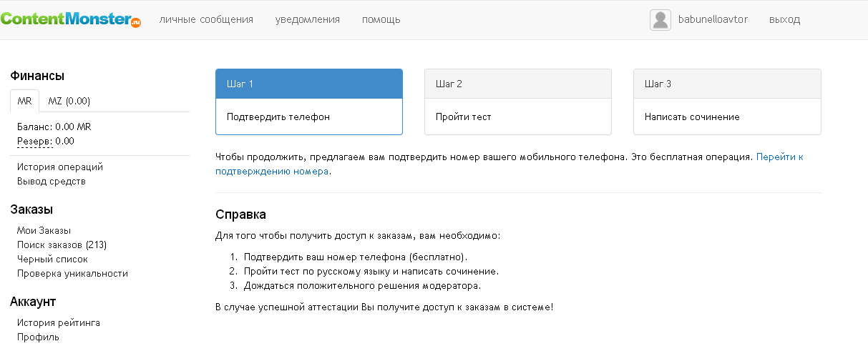This screenshot has height=346, width=868.
Task: Click the Шаг 3 panel header
Action: pos(727,84)
